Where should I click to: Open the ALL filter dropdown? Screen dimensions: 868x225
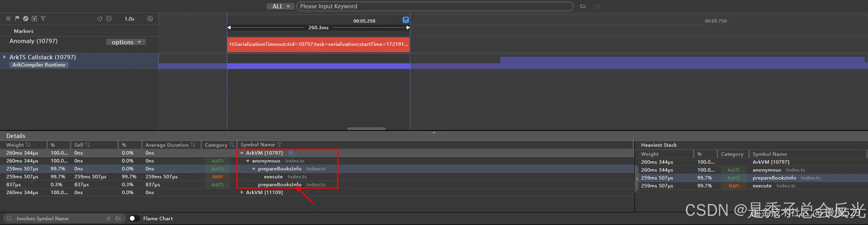point(281,6)
